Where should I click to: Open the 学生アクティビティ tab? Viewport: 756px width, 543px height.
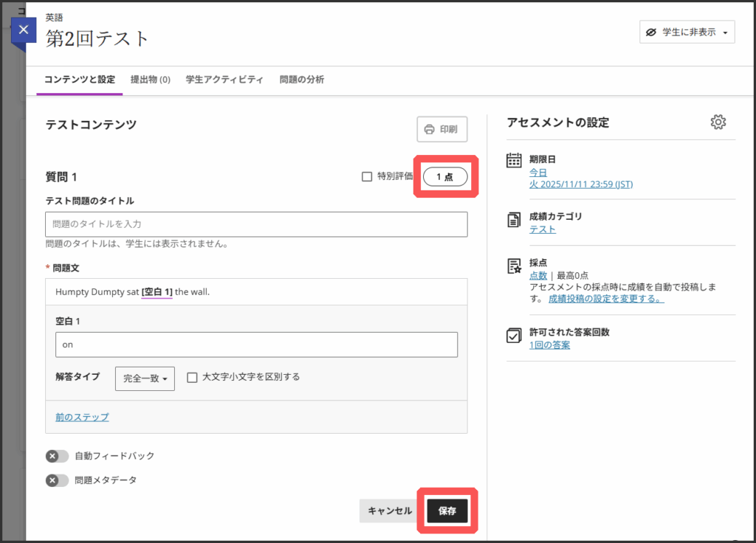pos(224,80)
